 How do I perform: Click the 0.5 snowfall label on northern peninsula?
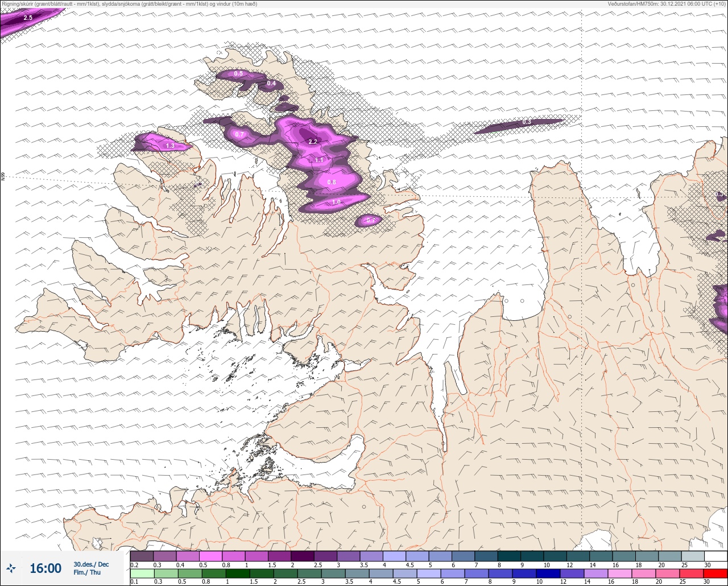239,74
